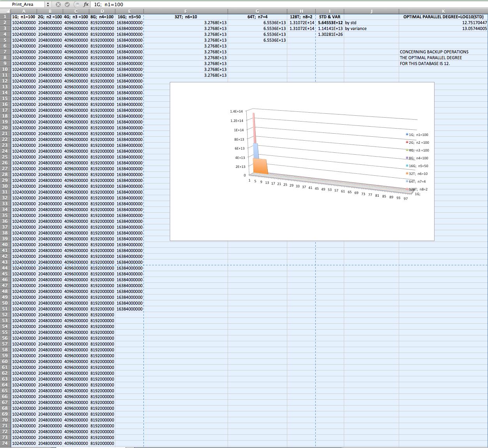Click header cell 128T; n8=2

pos(301,17)
